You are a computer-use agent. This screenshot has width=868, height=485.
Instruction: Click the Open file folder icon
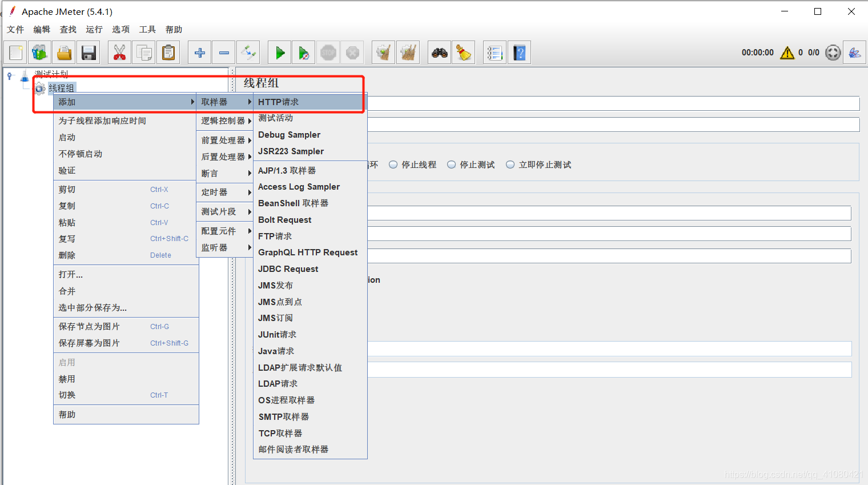click(x=64, y=53)
